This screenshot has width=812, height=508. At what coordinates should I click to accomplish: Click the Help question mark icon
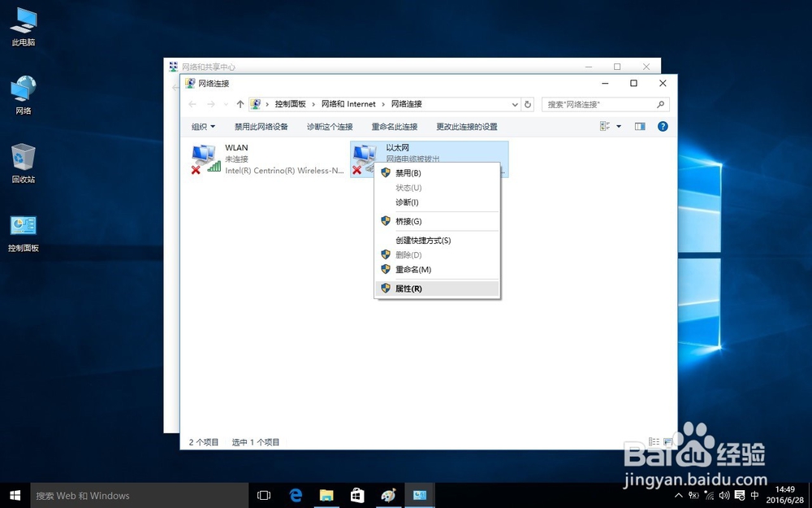coord(663,126)
